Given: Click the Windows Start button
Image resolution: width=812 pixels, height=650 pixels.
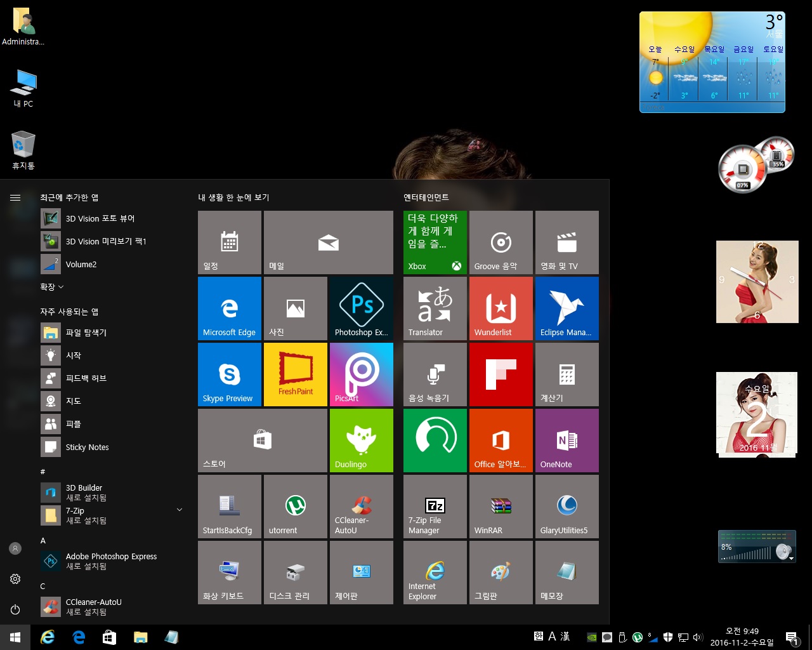Looking at the screenshot, I should pos(15,637).
